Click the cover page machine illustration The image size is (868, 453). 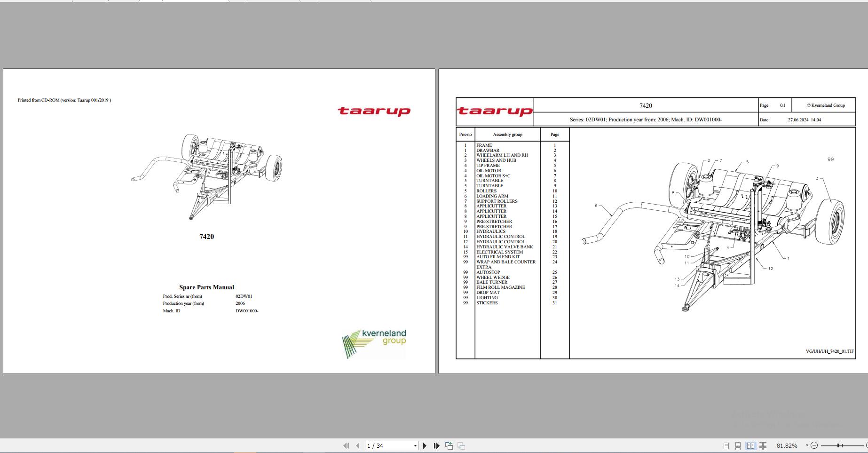pyautogui.click(x=207, y=177)
